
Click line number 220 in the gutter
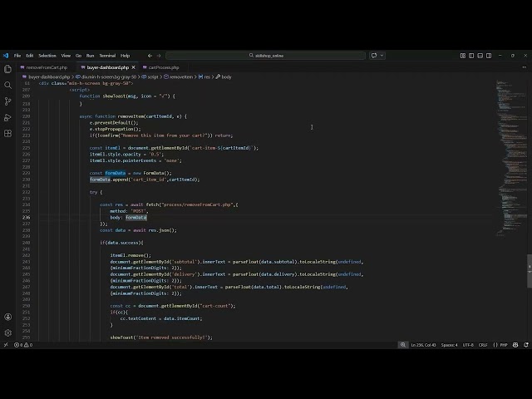point(27,116)
